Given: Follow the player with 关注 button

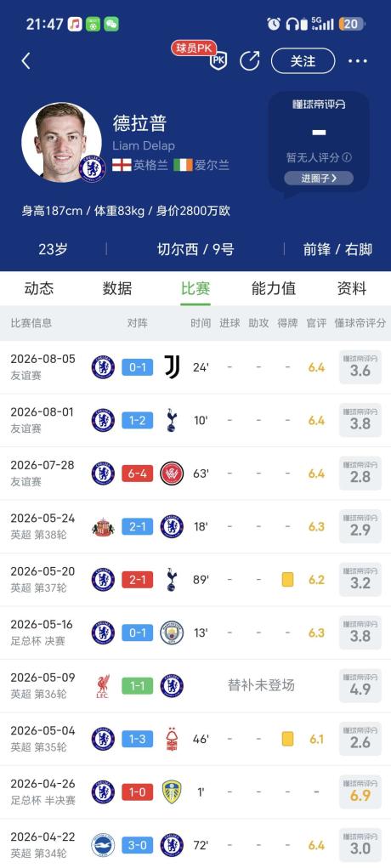Looking at the screenshot, I should (303, 61).
